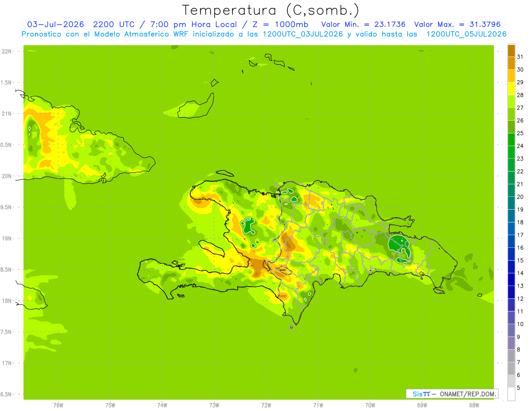Click legend color band between 30 and 31

(511, 63)
